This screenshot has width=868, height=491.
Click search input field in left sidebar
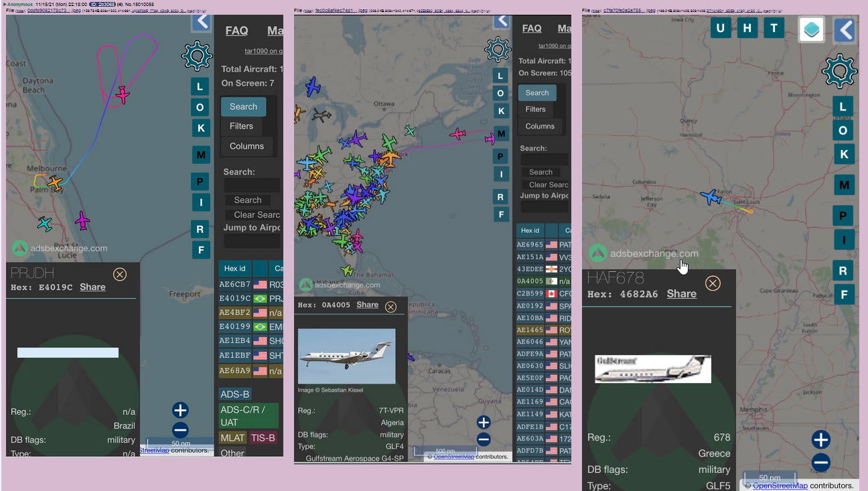[252, 185]
